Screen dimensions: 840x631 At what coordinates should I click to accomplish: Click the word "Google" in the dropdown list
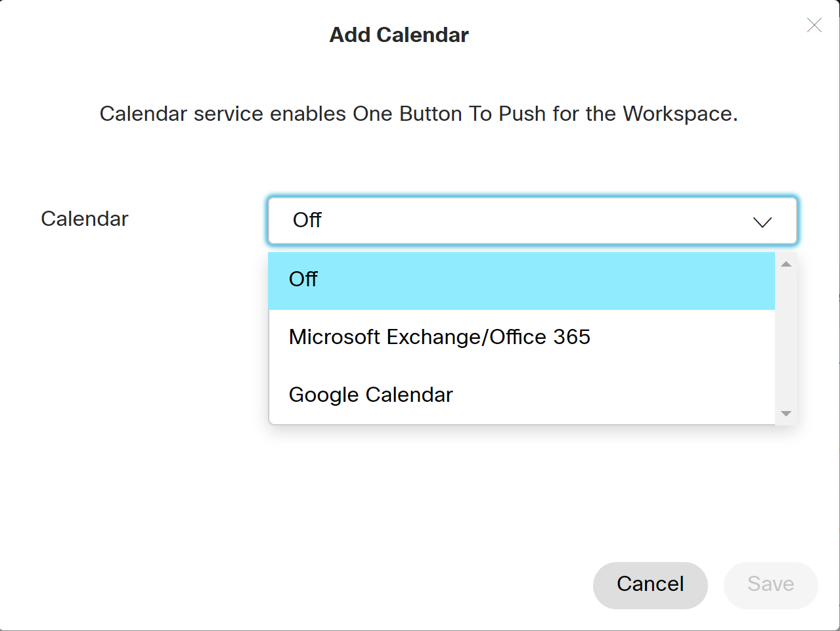(x=324, y=395)
